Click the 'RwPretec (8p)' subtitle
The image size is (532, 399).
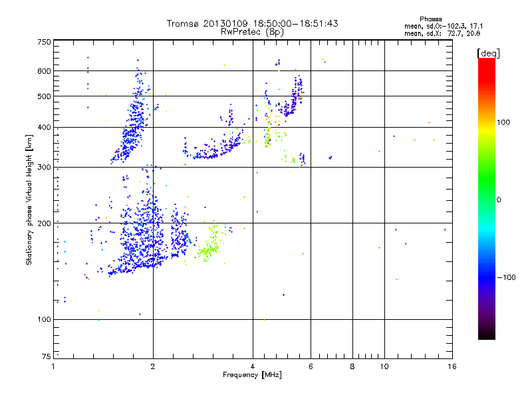pos(252,32)
